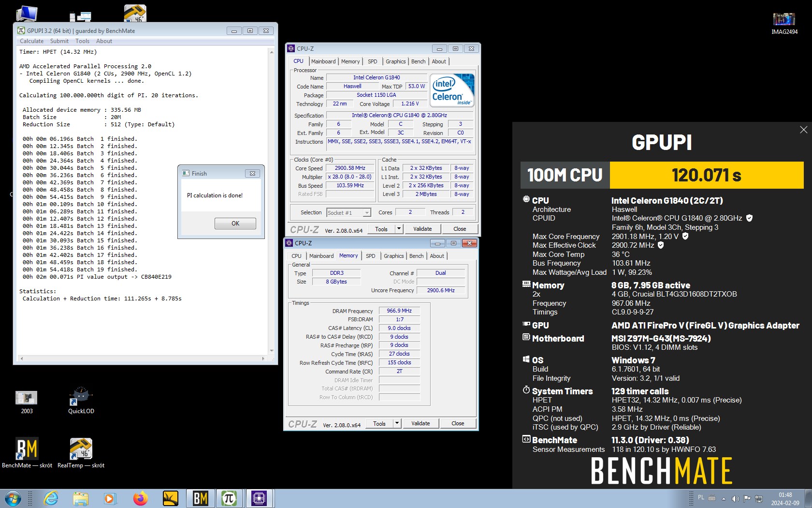Show hidden system tray icons
The height and width of the screenshot is (508, 812).
click(724, 499)
